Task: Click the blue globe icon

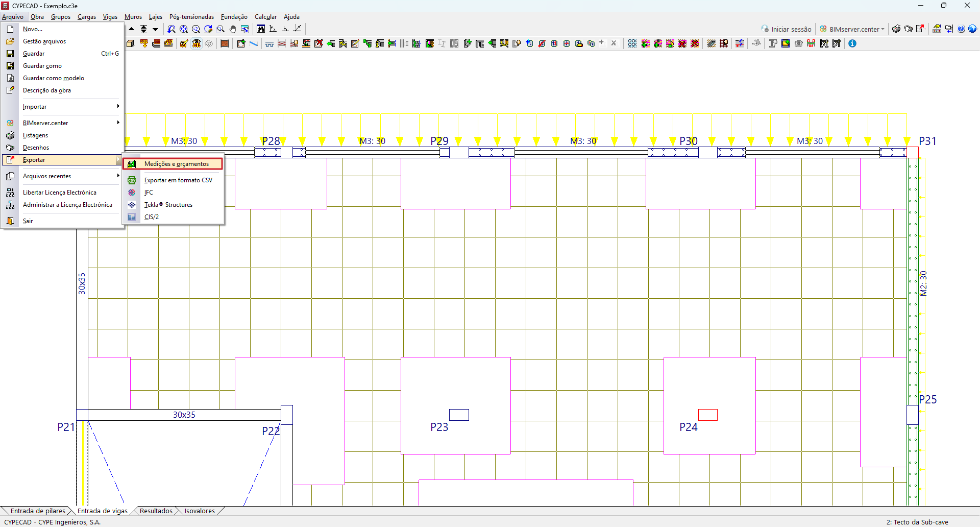Action: tap(972, 29)
